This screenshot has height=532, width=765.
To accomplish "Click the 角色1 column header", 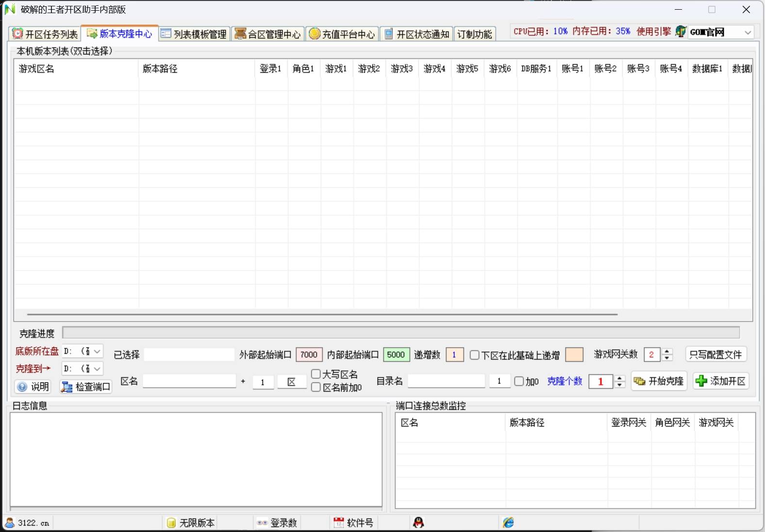I will click(304, 68).
